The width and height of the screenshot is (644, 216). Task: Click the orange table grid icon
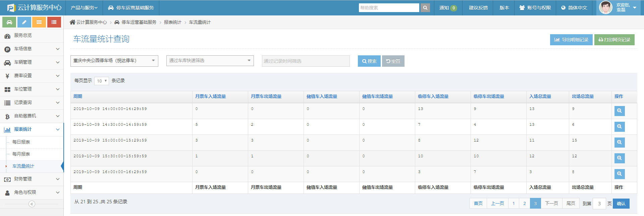(39, 22)
